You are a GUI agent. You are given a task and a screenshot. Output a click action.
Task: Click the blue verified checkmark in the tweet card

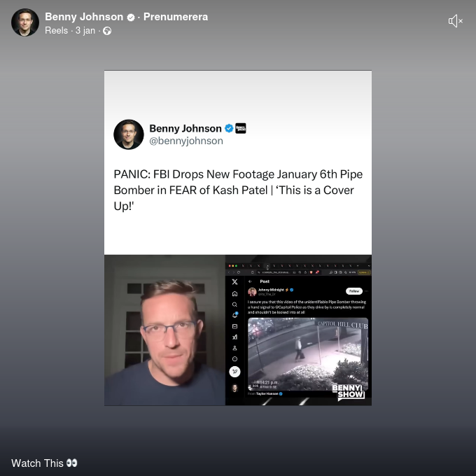click(229, 128)
